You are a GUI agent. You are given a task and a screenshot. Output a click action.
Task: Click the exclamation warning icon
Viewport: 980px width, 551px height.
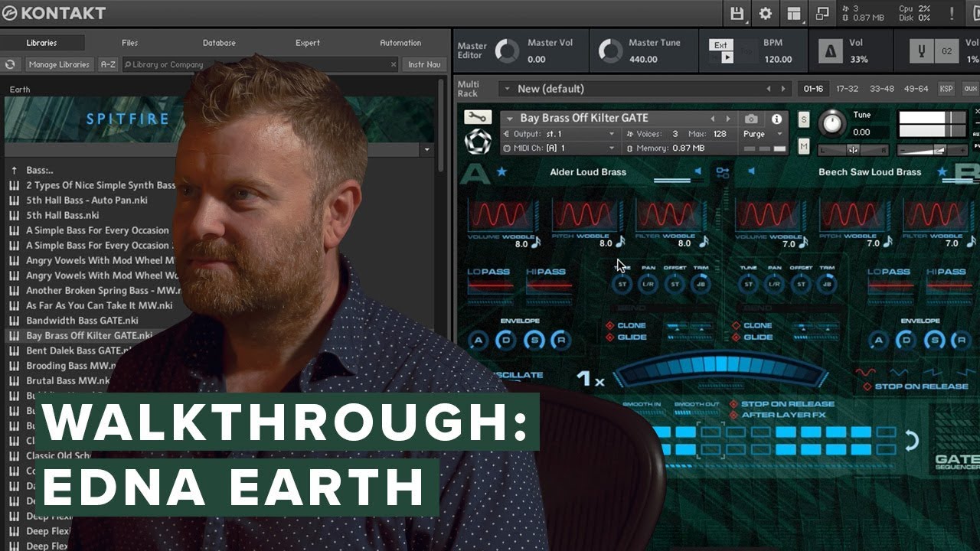point(953,13)
